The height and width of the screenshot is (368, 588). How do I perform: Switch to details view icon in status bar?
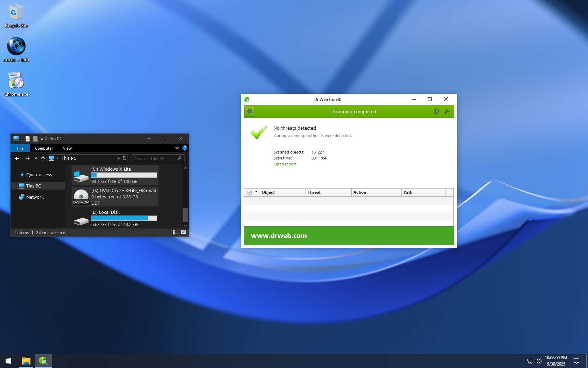click(176, 232)
